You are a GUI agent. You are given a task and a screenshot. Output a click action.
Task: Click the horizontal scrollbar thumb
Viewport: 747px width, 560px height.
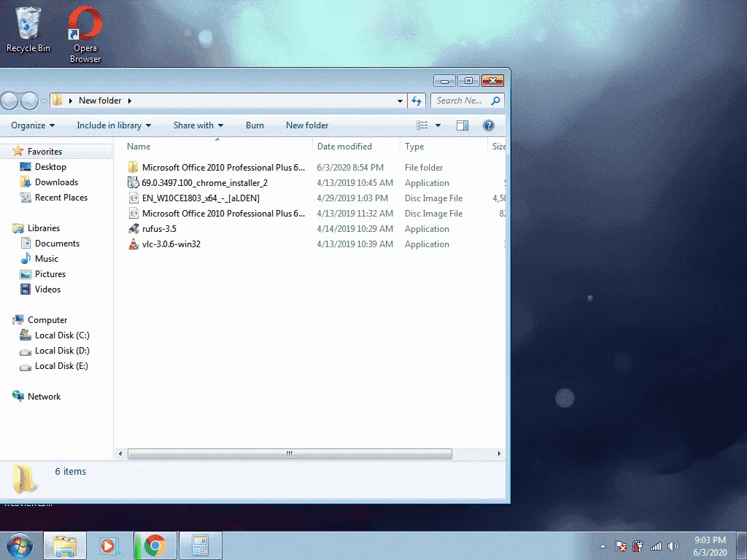[x=290, y=454]
